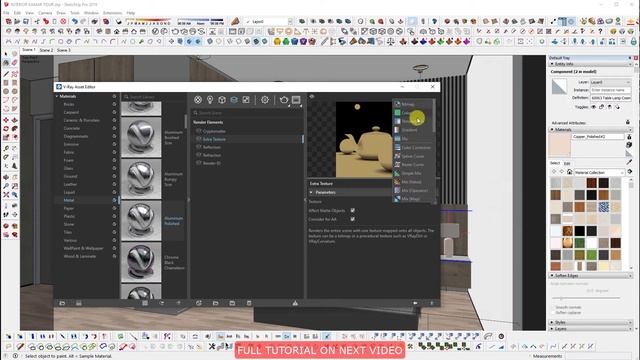Toggle Soften coplanar checkbox

click(x=553, y=313)
